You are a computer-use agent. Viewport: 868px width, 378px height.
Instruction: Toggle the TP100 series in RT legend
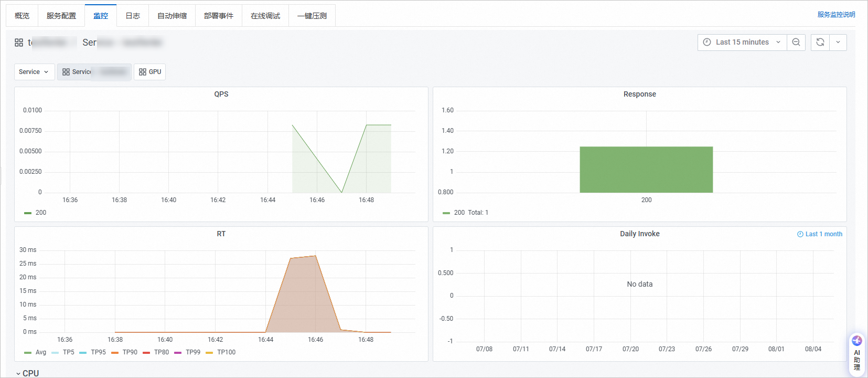click(221, 352)
